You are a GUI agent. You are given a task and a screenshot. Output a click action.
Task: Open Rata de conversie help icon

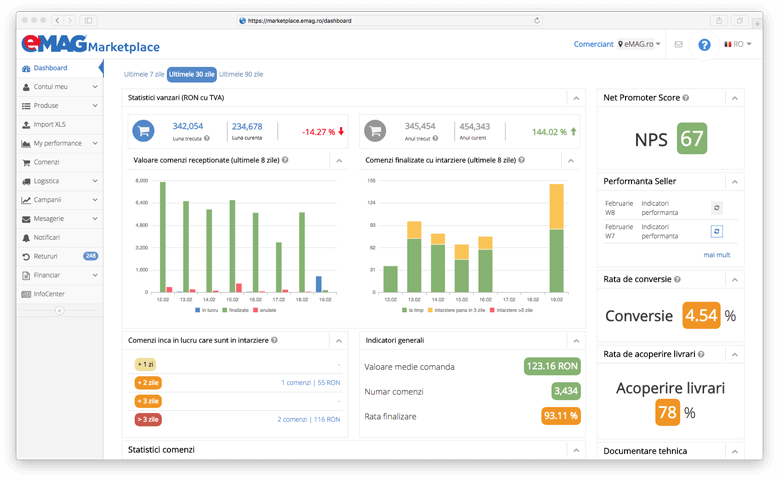point(678,280)
